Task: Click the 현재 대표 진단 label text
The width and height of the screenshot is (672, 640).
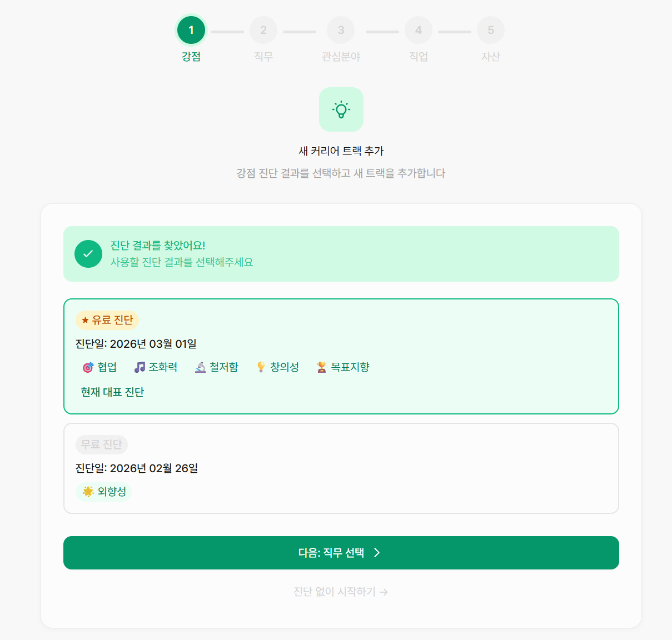Action: click(x=111, y=392)
